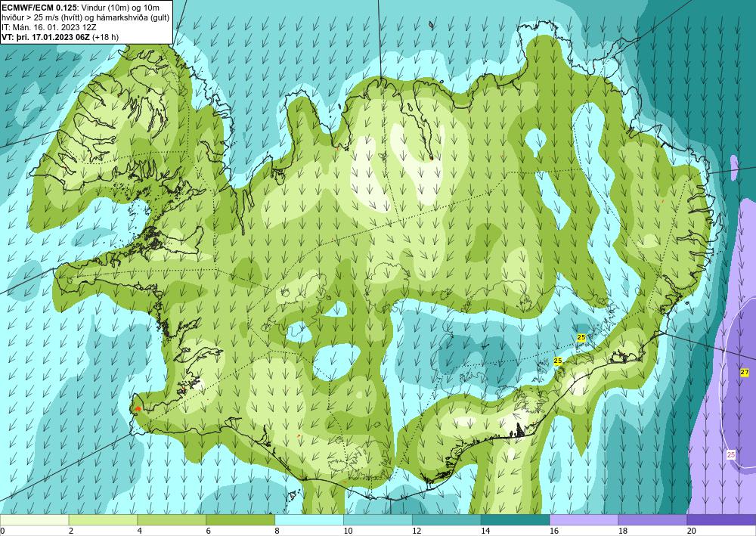Click the legend scale value "20"
The width and height of the screenshot is (756, 536).
[691, 531]
